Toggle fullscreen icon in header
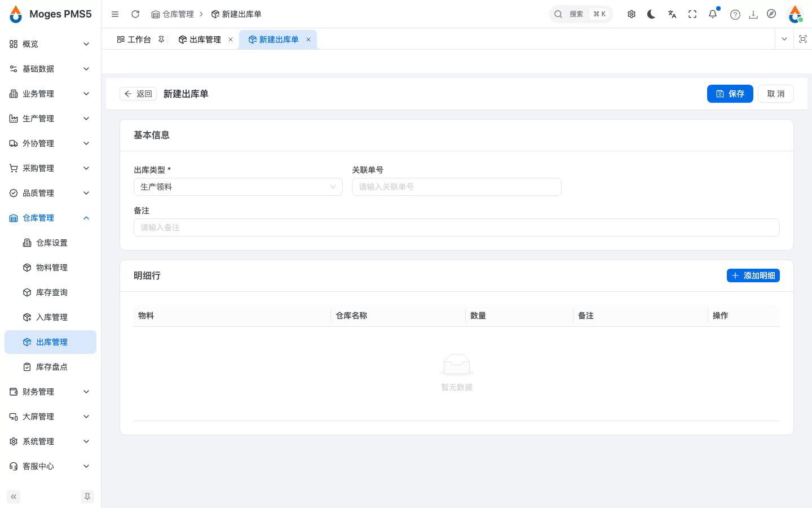The width and height of the screenshot is (812, 508). point(692,14)
